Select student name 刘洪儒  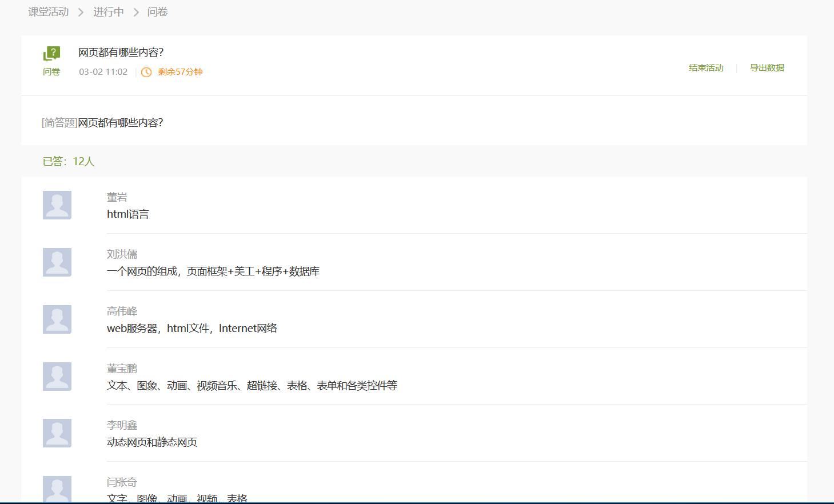click(x=122, y=254)
